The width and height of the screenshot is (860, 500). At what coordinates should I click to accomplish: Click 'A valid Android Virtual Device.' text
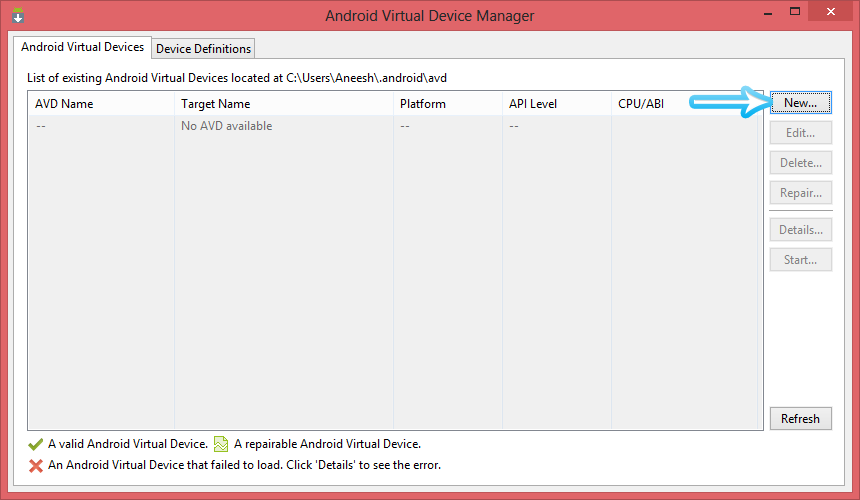coord(128,444)
